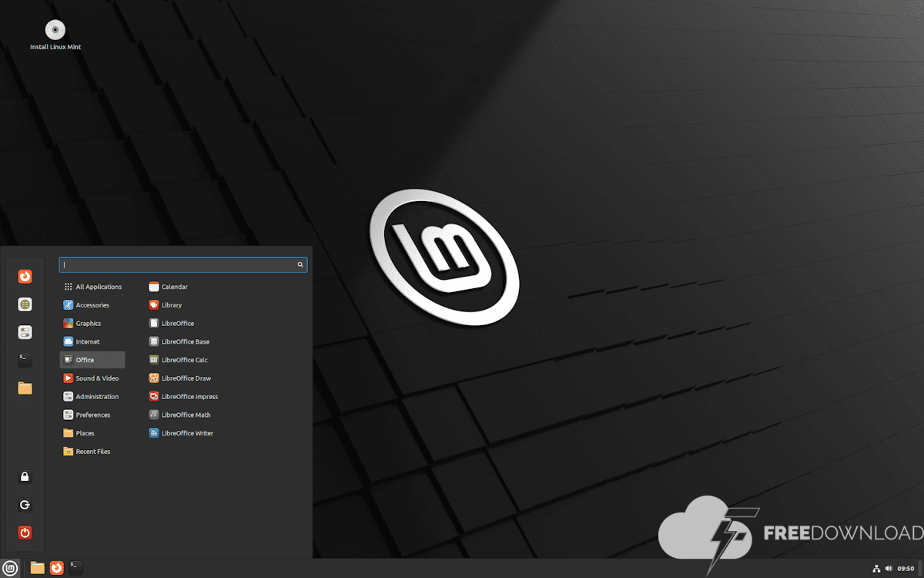Click the network icon in system tray
This screenshot has height=578, width=924.
(x=876, y=569)
